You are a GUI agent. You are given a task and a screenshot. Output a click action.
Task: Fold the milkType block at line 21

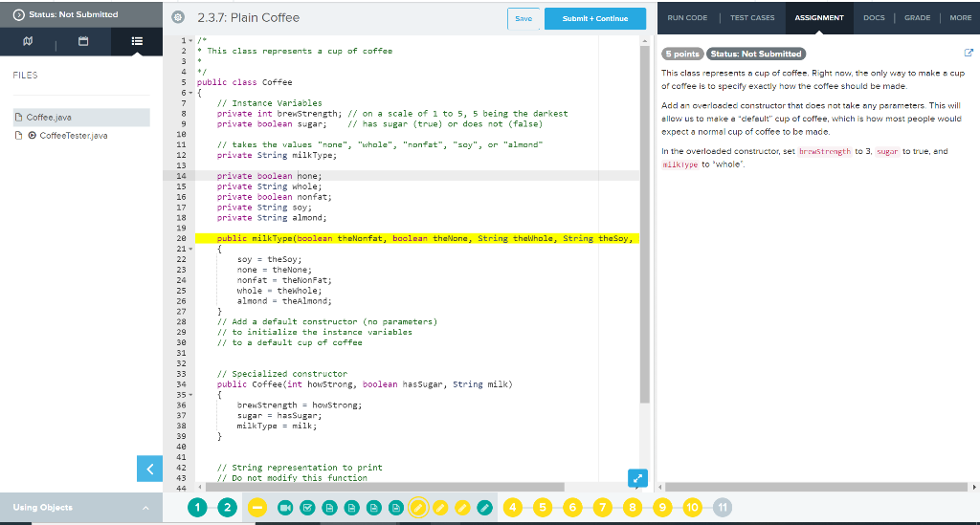pos(190,249)
